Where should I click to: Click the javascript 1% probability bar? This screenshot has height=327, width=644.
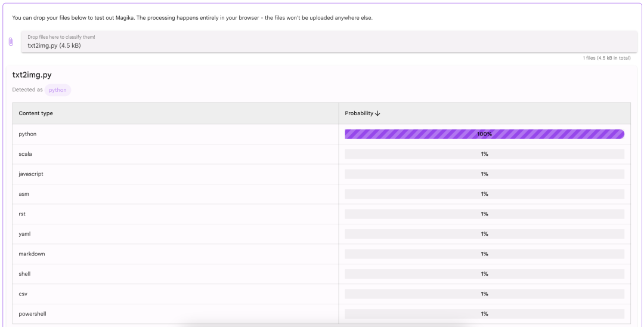484,174
